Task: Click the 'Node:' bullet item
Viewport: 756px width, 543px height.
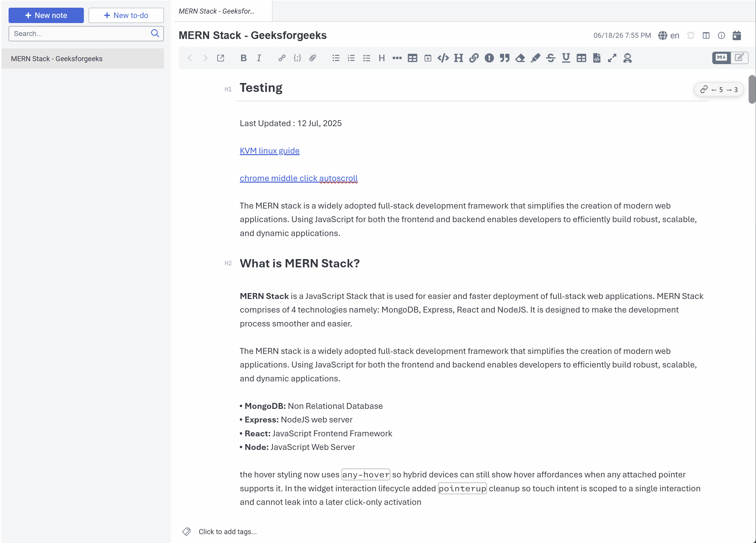Action: point(297,447)
